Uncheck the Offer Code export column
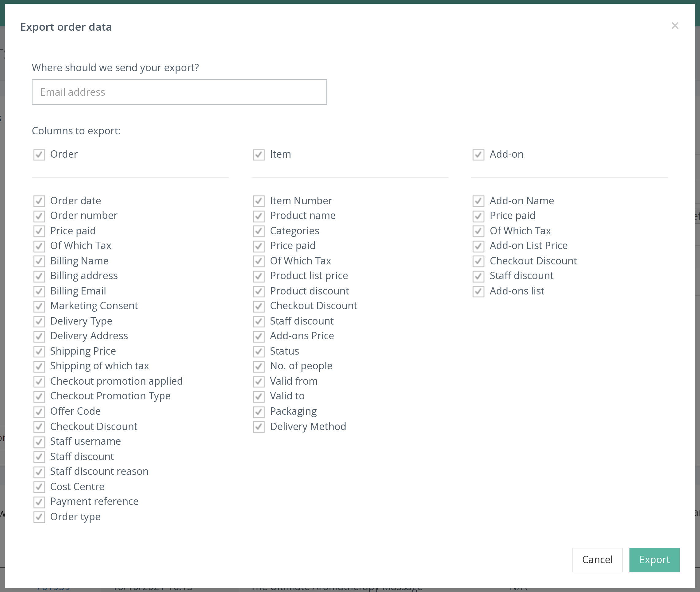700x592 pixels. (39, 411)
